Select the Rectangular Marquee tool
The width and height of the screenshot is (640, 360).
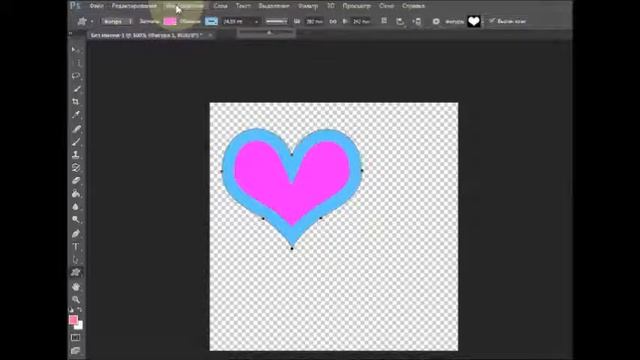click(76, 63)
